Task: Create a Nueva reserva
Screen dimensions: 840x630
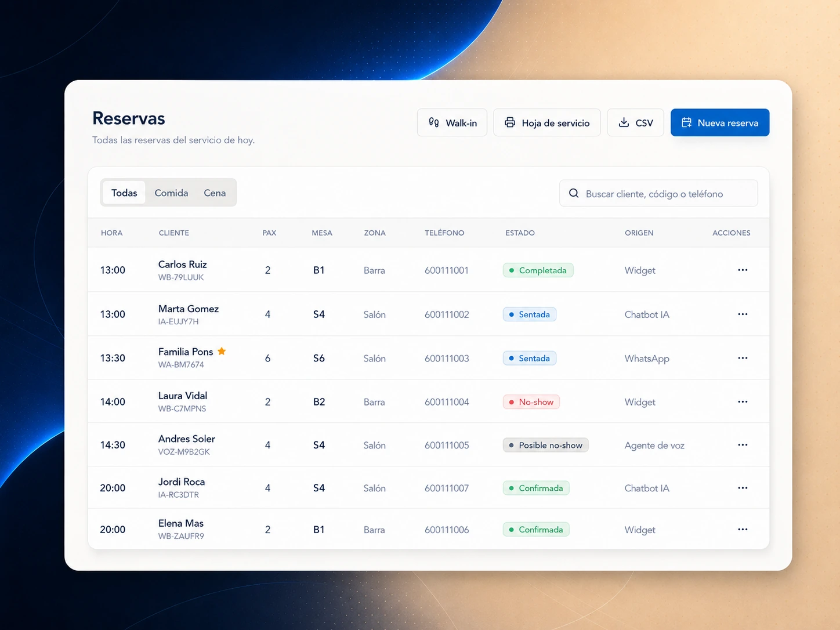Action: 720,122
